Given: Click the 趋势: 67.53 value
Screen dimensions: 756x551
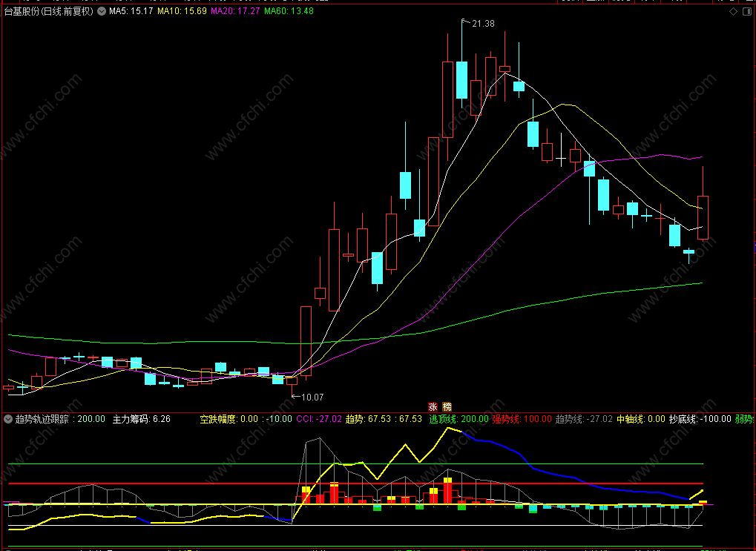Looking at the screenshot, I should [x=369, y=419].
